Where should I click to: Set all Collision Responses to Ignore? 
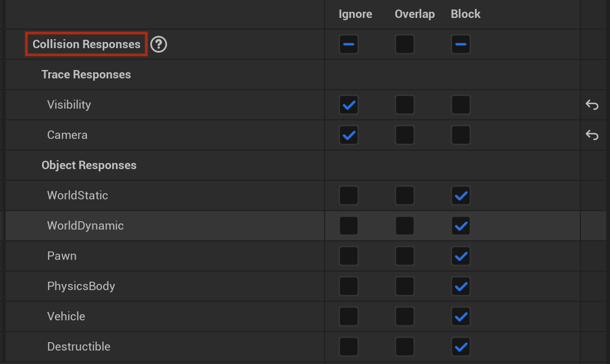(x=349, y=44)
